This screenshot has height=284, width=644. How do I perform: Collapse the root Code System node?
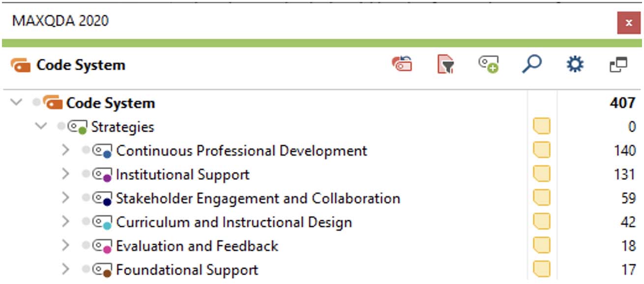point(17,103)
